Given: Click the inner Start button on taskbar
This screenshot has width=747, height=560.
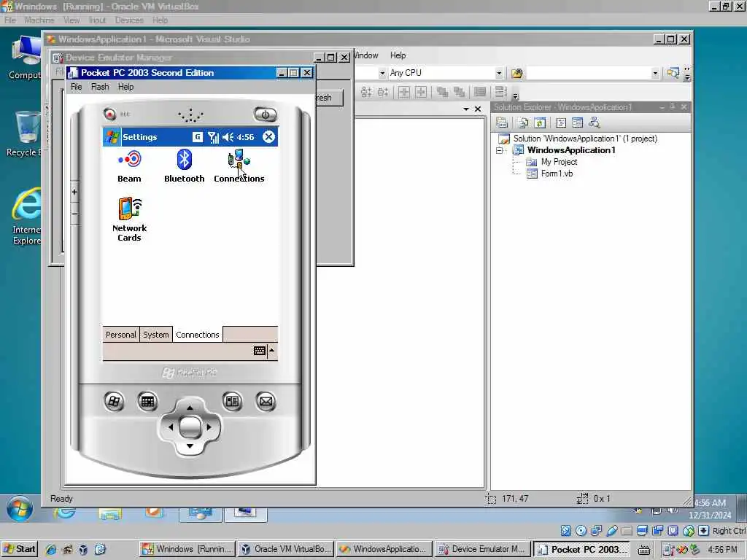Looking at the screenshot, I should click(20, 548).
